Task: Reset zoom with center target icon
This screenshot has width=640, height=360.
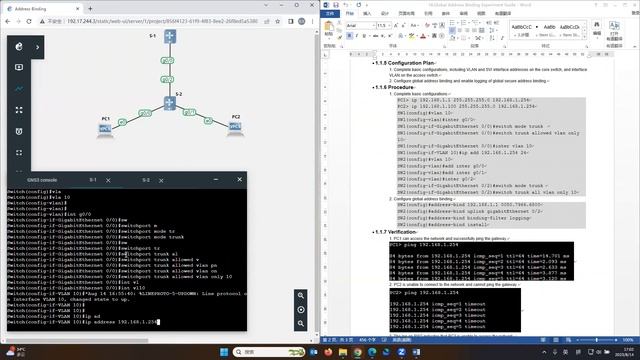Action: click(301, 310)
